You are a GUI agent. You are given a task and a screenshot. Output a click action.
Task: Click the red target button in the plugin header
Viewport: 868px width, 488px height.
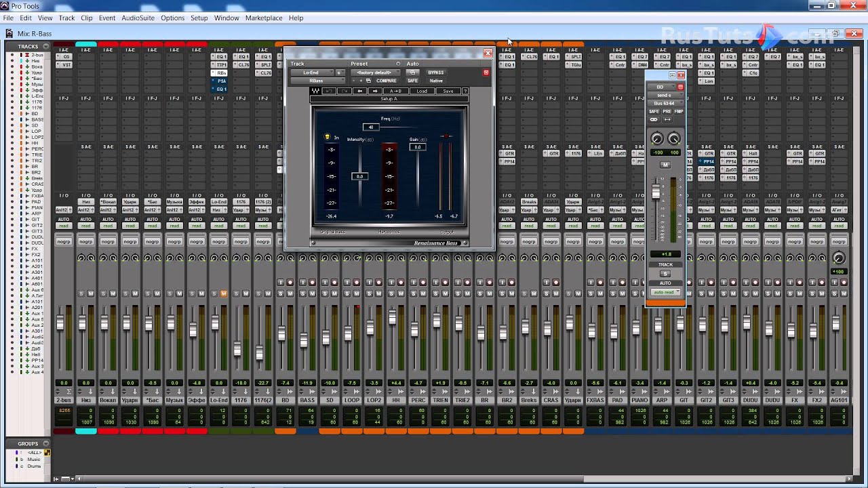(486, 73)
